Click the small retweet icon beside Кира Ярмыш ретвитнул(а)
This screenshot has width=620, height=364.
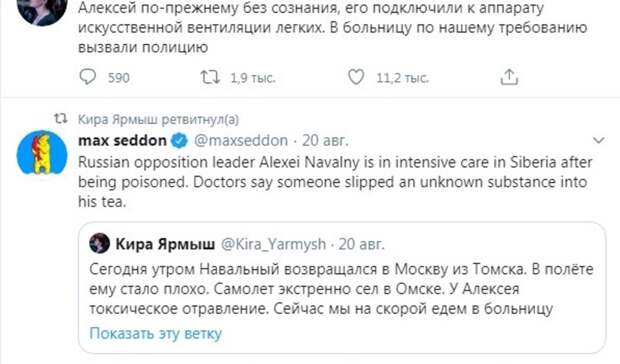point(60,119)
